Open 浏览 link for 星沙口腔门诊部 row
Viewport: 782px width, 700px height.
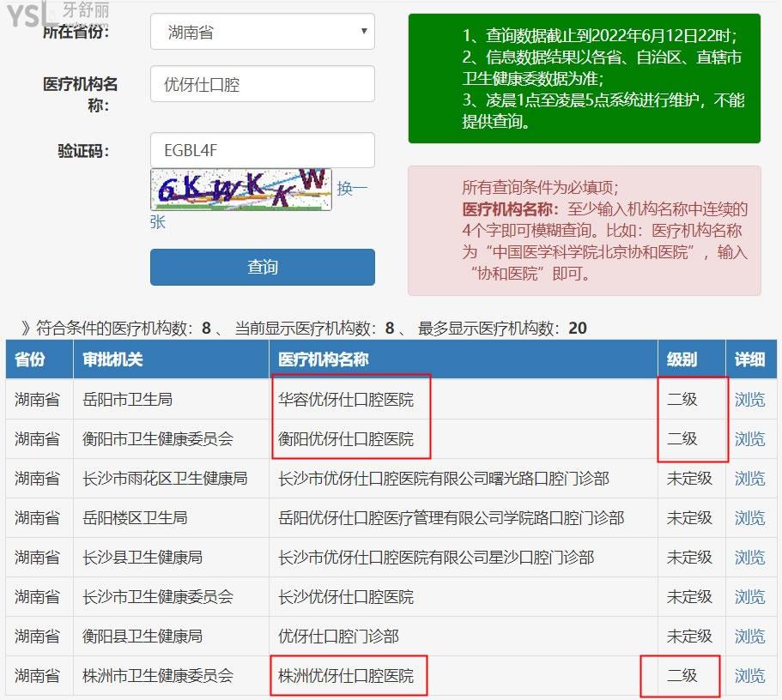click(x=749, y=557)
